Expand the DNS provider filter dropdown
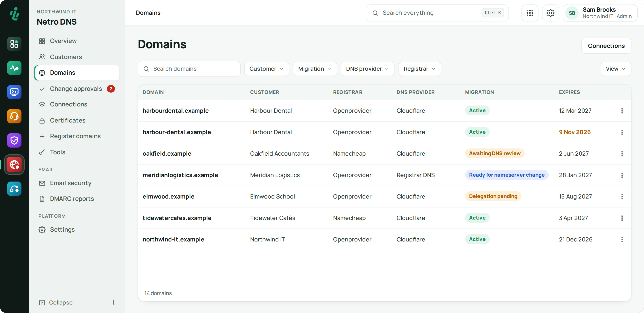This screenshot has width=644, height=313. click(367, 69)
